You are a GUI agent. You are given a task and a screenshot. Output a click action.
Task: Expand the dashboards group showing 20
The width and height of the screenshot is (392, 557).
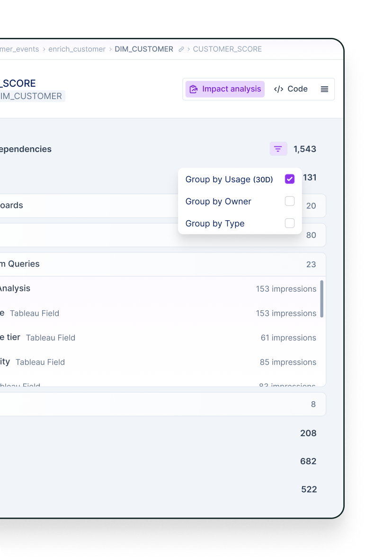pyautogui.click(x=163, y=206)
